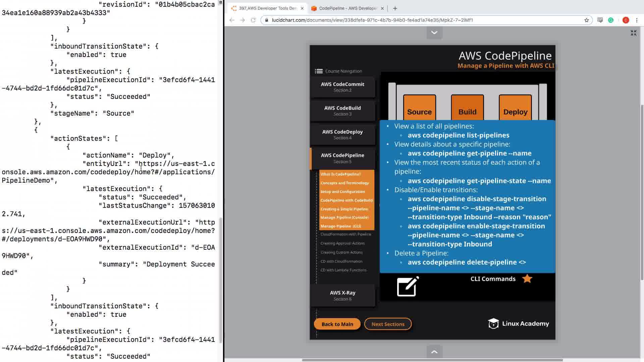Bookmark page with star icon
This screenshot has width=644, height=362.
tap(587, 20)
